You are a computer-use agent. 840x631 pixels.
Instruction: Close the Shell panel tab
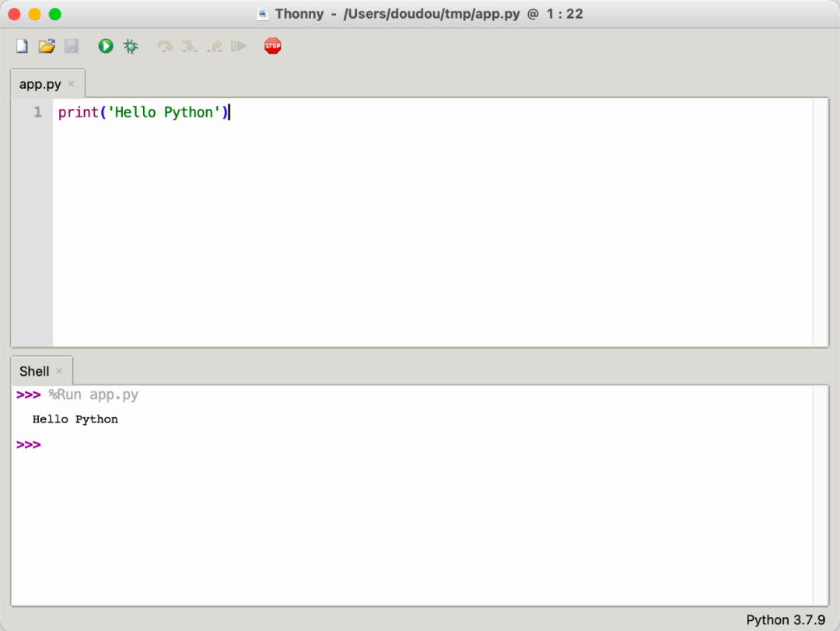tap(59, 371)
